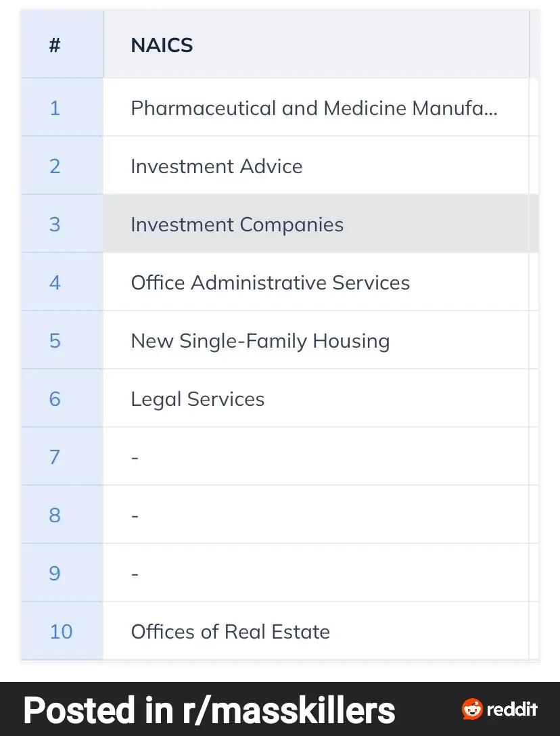Open row number 5 link
560x736 pixels.
click(x=55, y=341)
